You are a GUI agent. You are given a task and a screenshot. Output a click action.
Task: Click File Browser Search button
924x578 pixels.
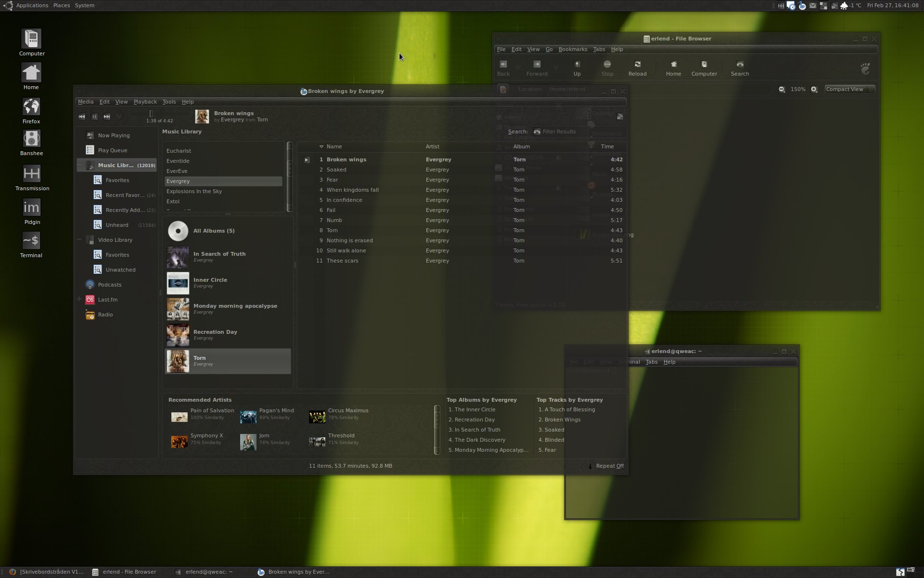click(740, 68)
